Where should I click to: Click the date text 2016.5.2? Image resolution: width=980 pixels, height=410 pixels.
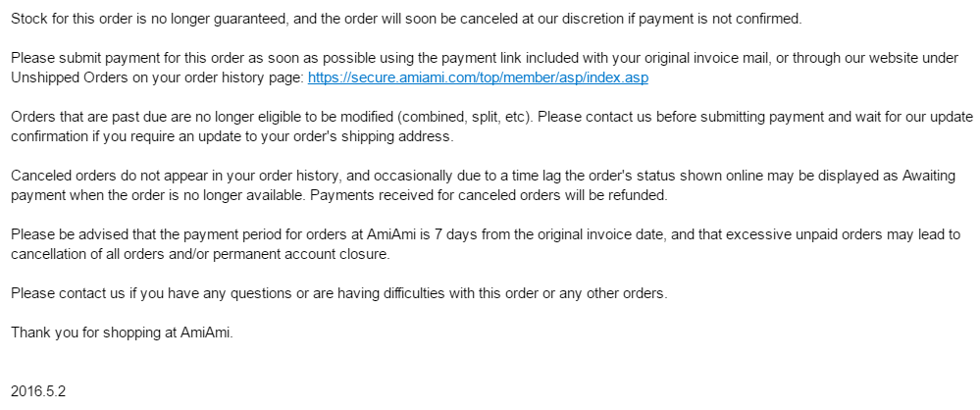pyautogui.click(x=38, y=390)
